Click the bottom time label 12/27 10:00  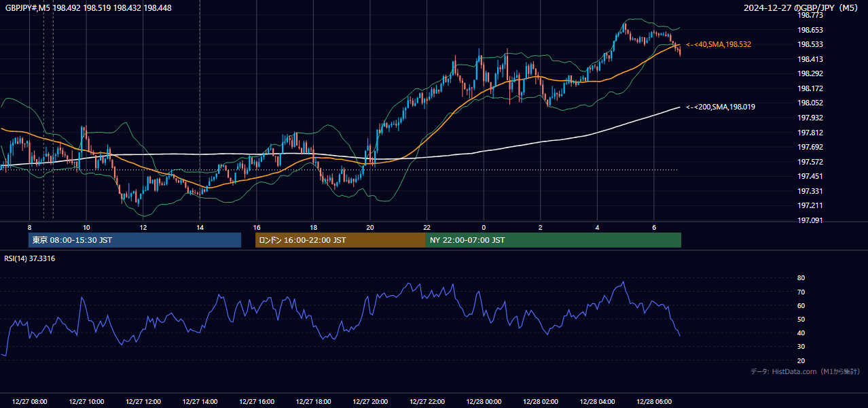point(86,402)
